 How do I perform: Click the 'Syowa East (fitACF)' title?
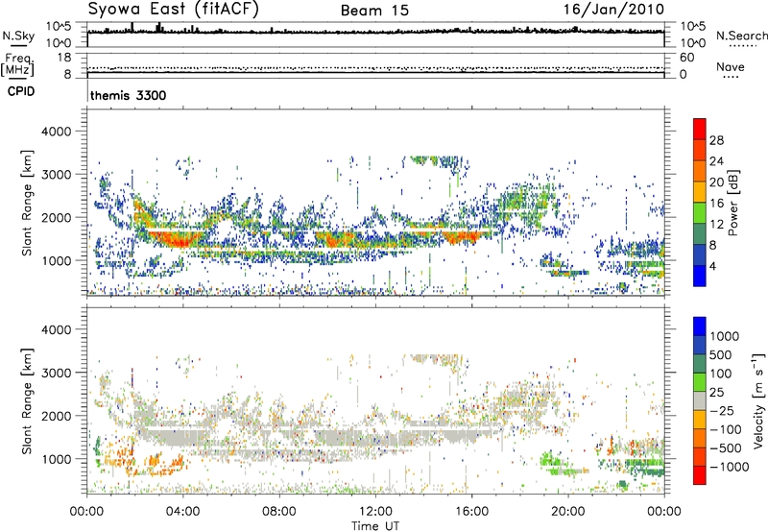coord(174,9)
